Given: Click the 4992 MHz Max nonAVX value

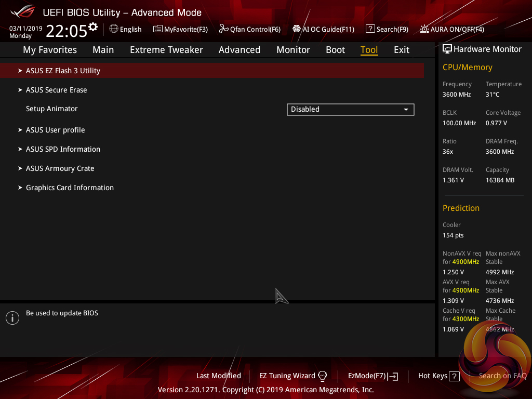Looking at the screenshot, I should (x=499, y=272).
